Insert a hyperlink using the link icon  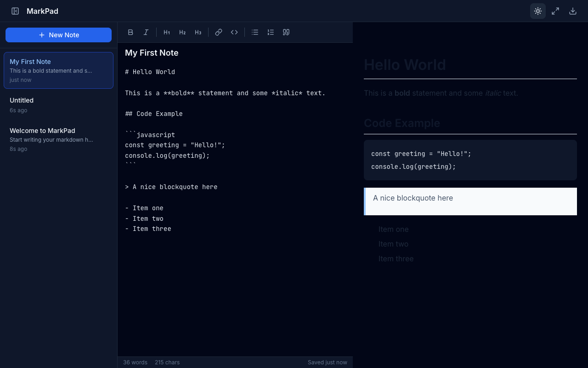tap(219, 32)
